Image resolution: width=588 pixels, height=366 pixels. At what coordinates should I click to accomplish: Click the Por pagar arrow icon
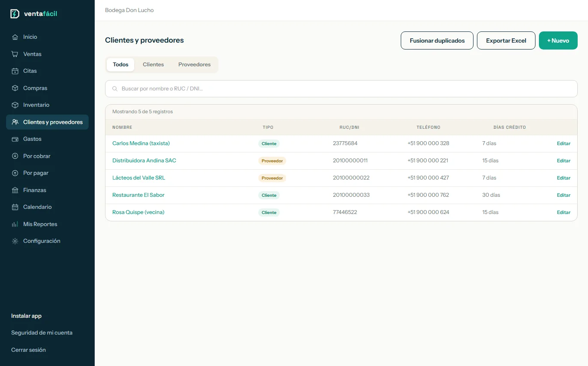pyautogui.click(x=15, y=173)
